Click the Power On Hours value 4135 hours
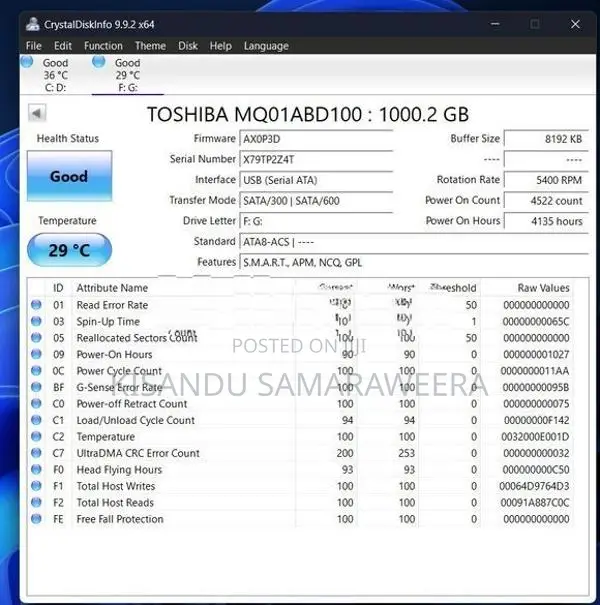The height and width of the screenshot is (605, 600). point(546,221)
